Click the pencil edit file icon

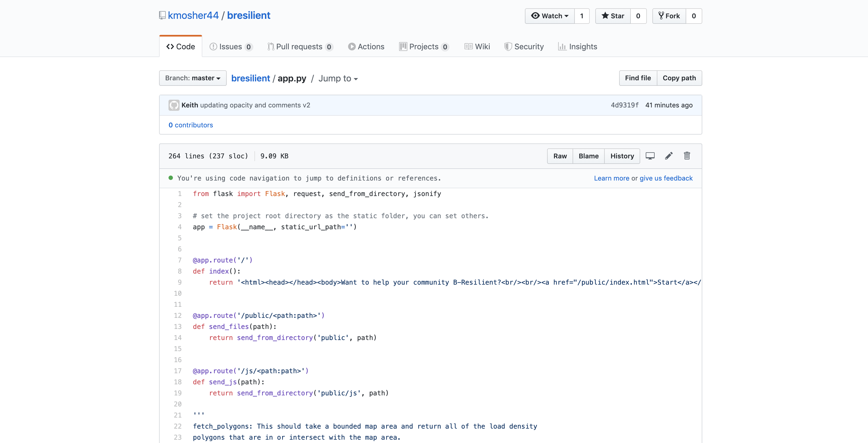coord(669,156)
